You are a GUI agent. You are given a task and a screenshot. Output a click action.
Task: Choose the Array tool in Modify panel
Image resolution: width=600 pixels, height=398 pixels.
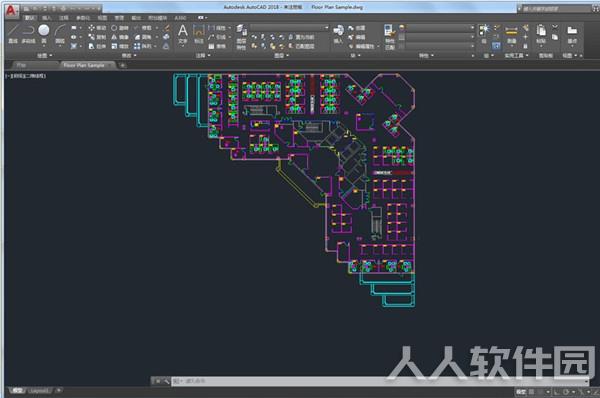point(143,46)
